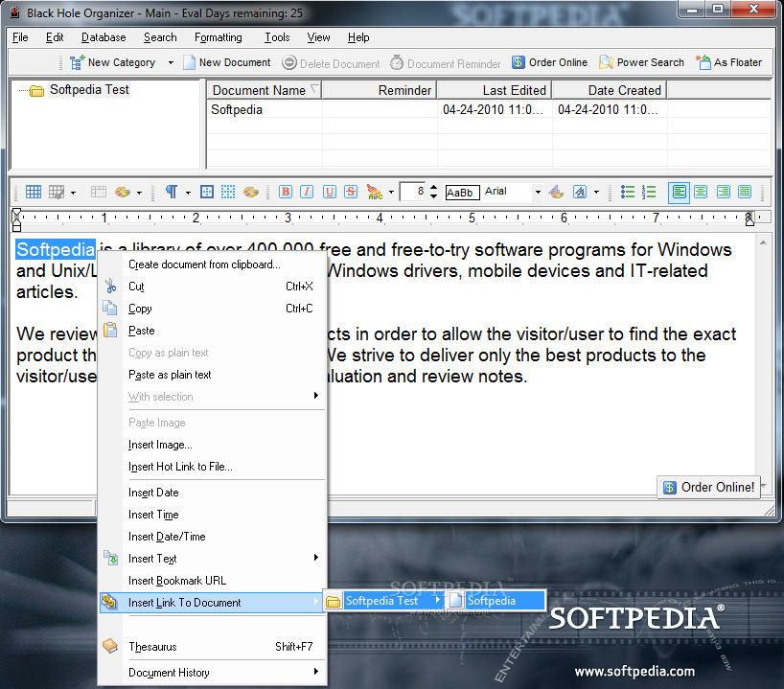Select Softpedia in the link submenu
The height and width of the screenshot is (689, 784).
(495, 601)
